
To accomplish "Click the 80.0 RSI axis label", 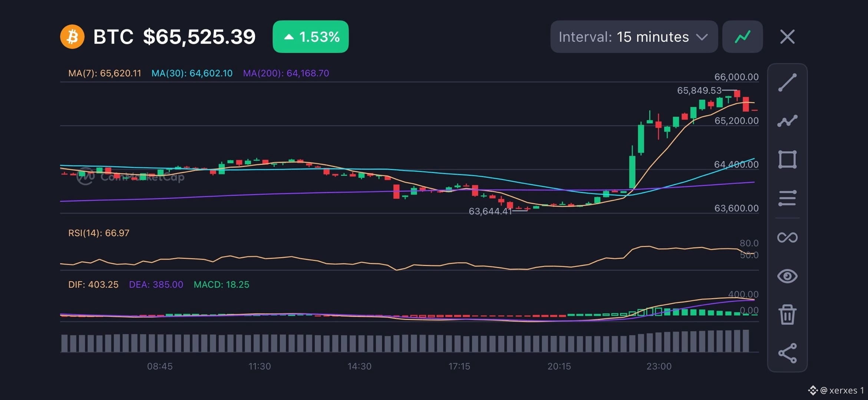I will click(749, 243).
